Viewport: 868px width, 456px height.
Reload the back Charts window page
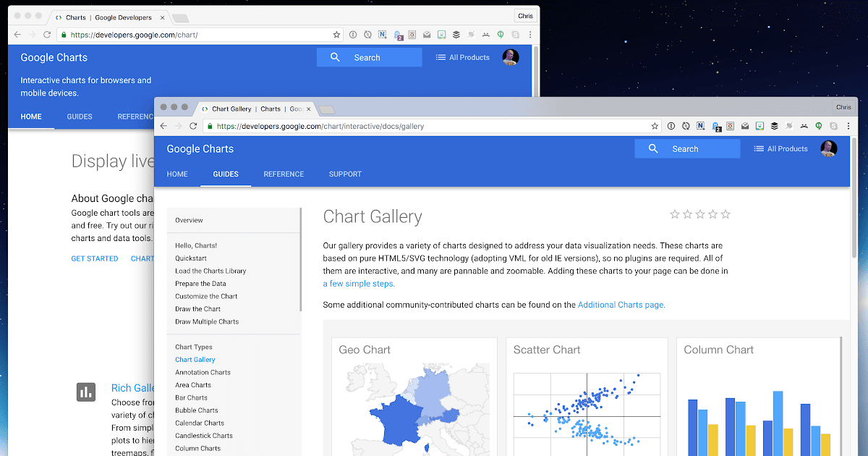pos(47,34)
